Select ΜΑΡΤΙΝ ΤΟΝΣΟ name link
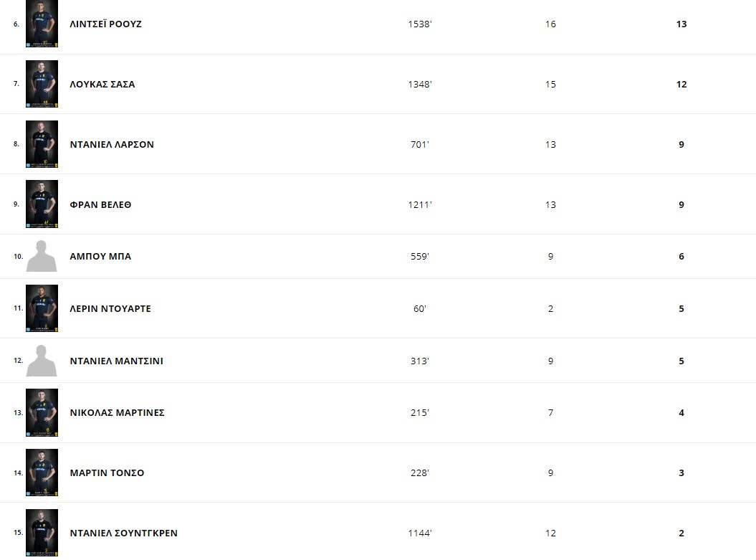The width and height of the screenshot is (756, 560). point(107,473)
